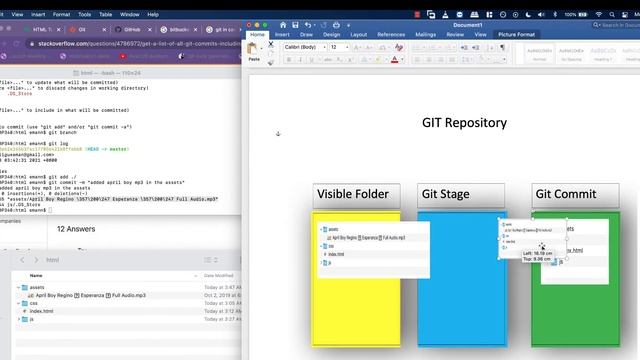The width and height of the screenshot is (640, 360).
Task: Click the stackoverflow.com address bar
Action: (x=135, y=44)
